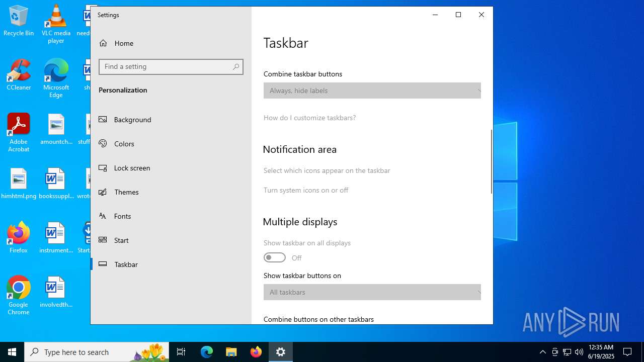Launch Firefox from taskbar
The image size is (644, 362).
(x=256, y=352)
